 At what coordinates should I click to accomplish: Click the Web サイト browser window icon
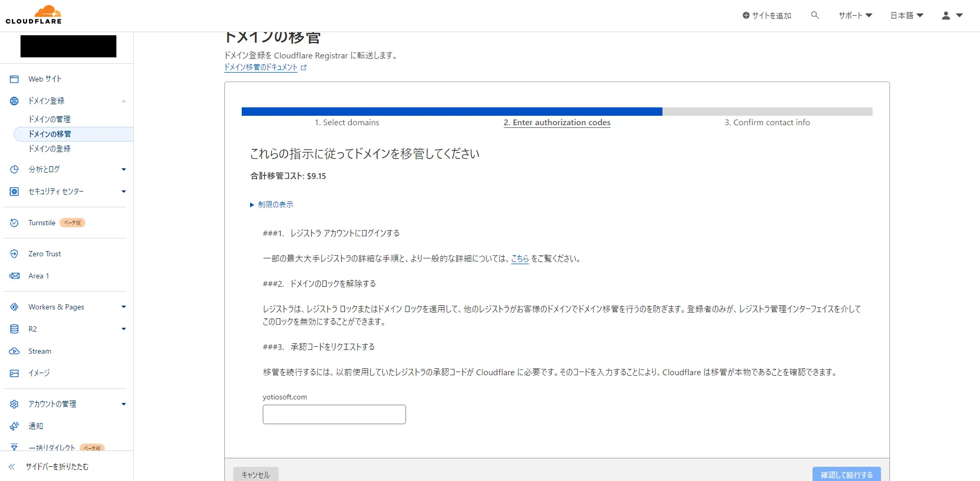tap(14, 79)
